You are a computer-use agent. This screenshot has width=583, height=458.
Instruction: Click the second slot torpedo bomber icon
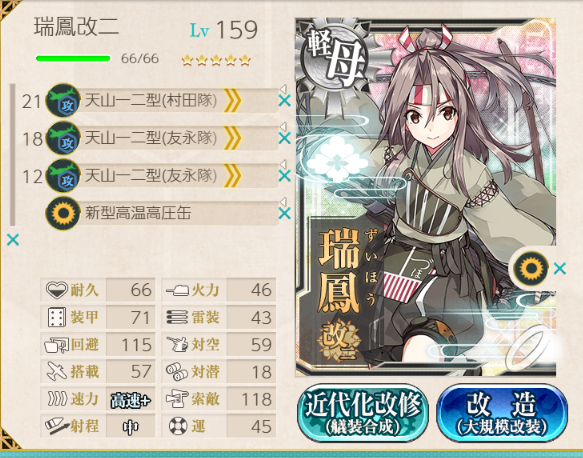click(63, 138)
